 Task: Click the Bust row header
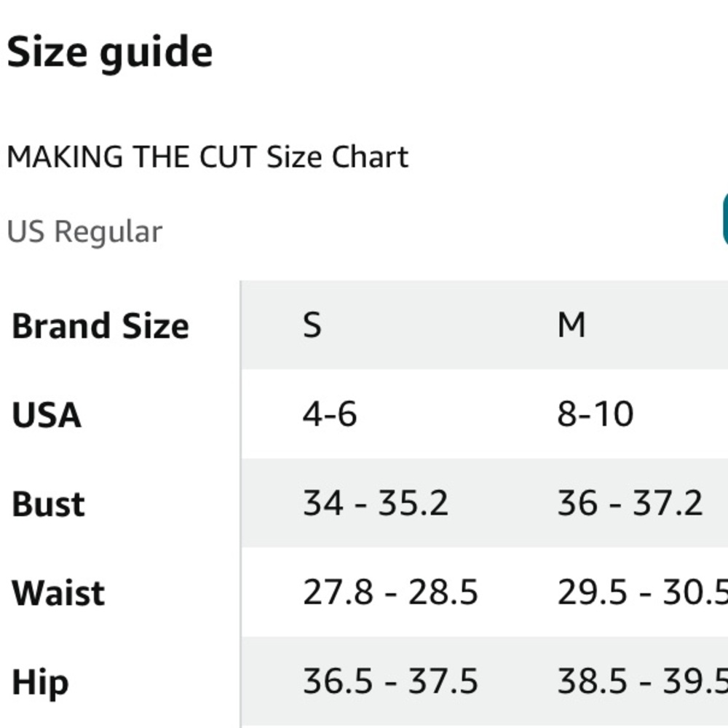coord(48,505)
